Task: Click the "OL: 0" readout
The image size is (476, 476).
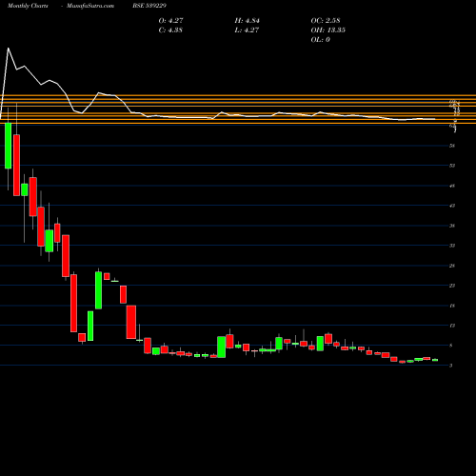Action: coord(320,39)
